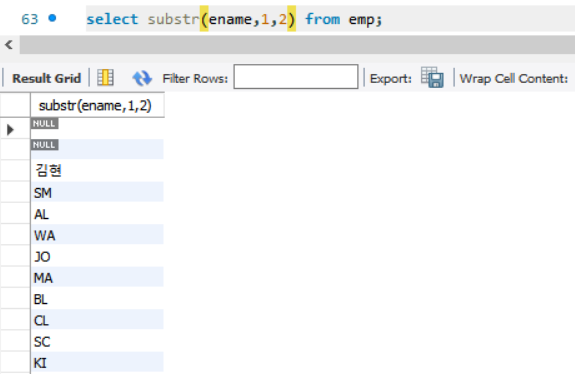Click line number 63 in gutter
575x374 pixels.
pyautogui.click(x=30, y=19)
